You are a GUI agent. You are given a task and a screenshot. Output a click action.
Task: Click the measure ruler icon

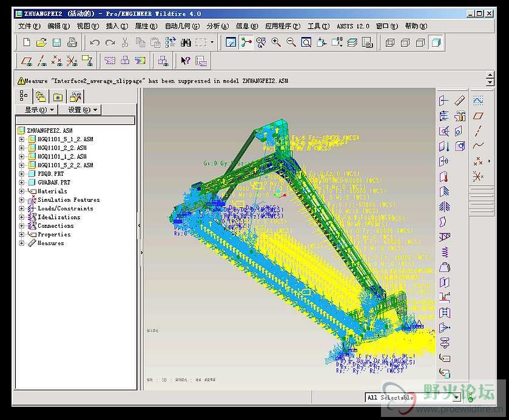pyautogui.click(x=460, y=101)
